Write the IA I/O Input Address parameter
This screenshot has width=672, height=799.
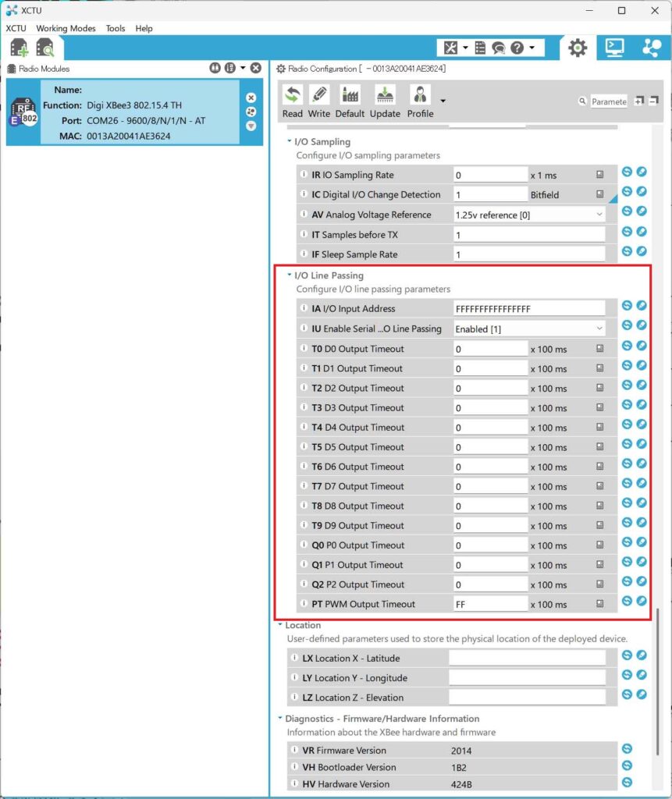(x=642, y=305)
